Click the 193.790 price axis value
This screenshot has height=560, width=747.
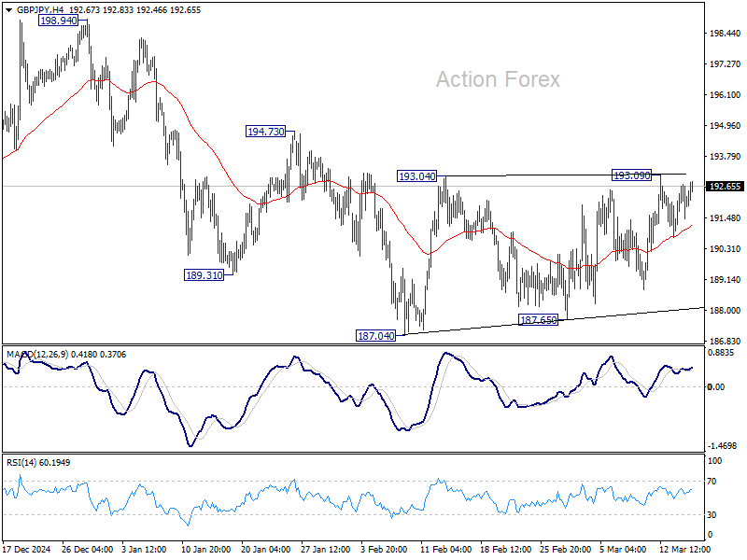tap(726, 157)
